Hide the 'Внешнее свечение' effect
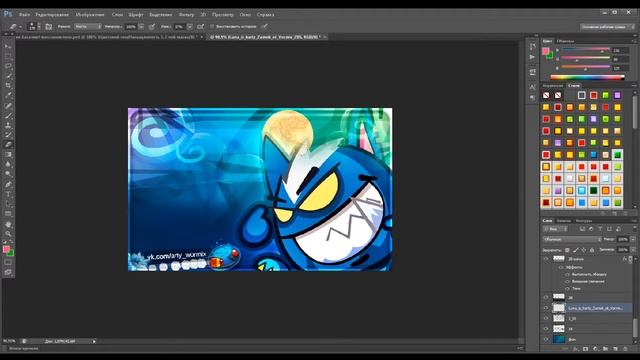640x360 pixels. (x=567, y=281)
